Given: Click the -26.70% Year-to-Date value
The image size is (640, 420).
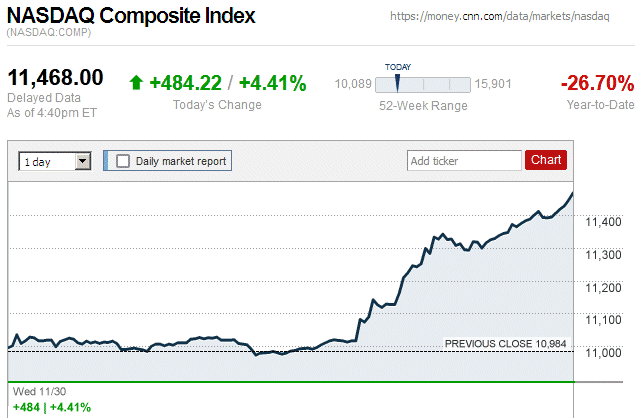Looking at the screenshot, I should [x=597, y=83].
